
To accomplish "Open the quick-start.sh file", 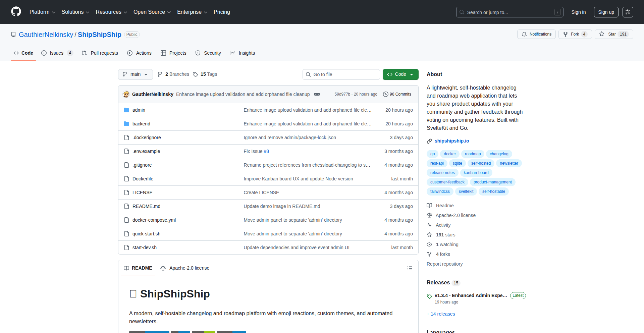I will click(x=146, y=234).
